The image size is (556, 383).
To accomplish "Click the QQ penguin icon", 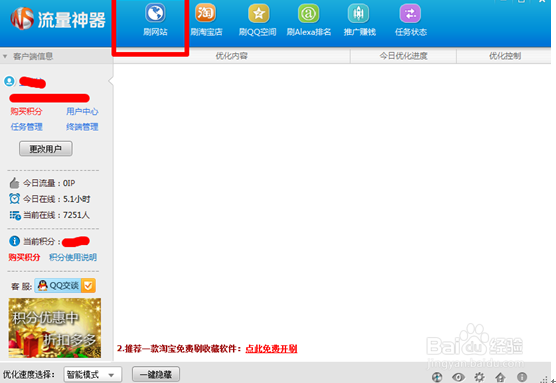I will [x=43, y=285].
